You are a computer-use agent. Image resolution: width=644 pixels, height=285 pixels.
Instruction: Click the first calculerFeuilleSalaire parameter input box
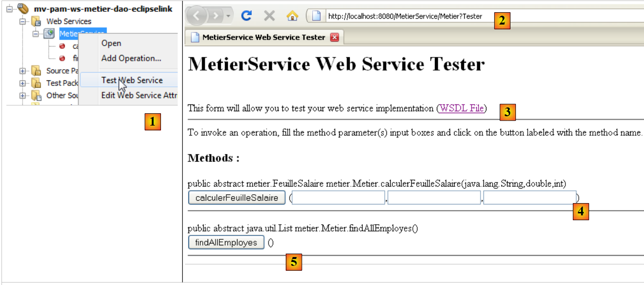point(338,198)
